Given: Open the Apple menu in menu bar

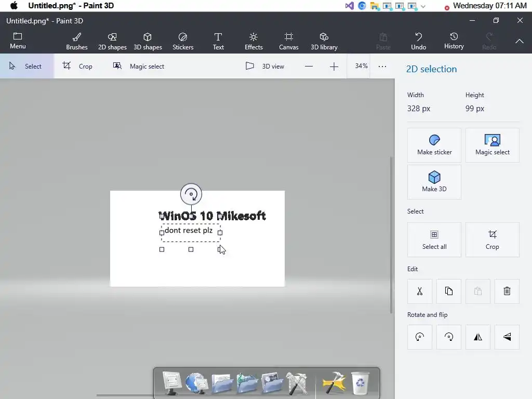Looking at the screenshot, I should [x=14, y=5].
